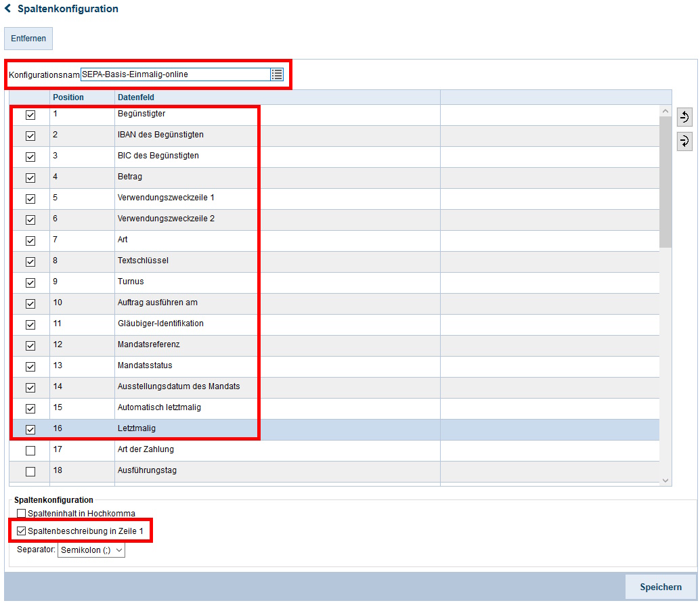
Task: Click into the Konfigurationsname input field
Action: (x=175, y=74)
